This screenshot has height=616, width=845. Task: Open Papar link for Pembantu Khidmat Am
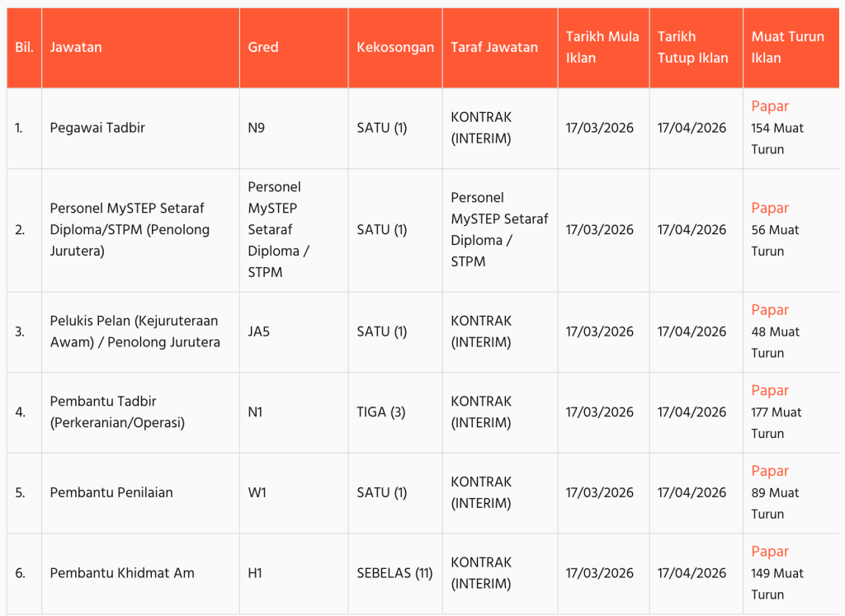point(770,552)
